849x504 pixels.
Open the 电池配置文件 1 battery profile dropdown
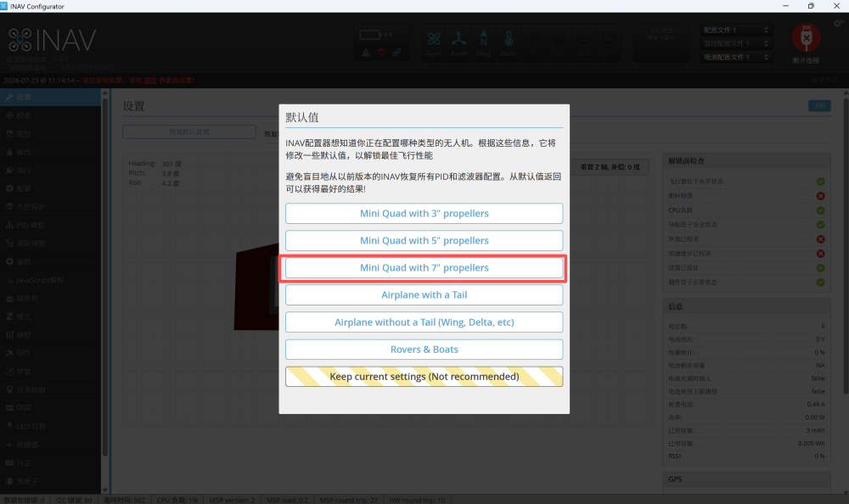coord(736,57)
